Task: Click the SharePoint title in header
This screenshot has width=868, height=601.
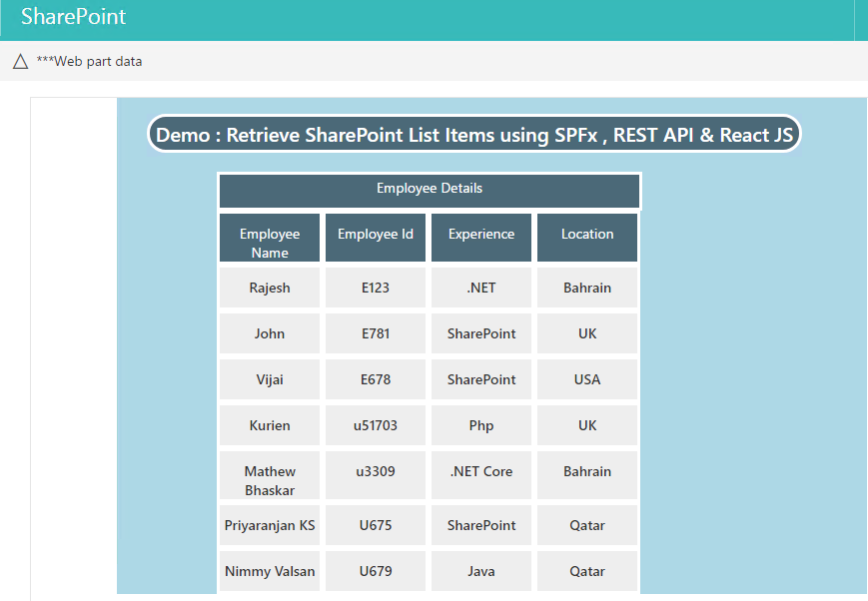Action: click(x=73, y=18)
